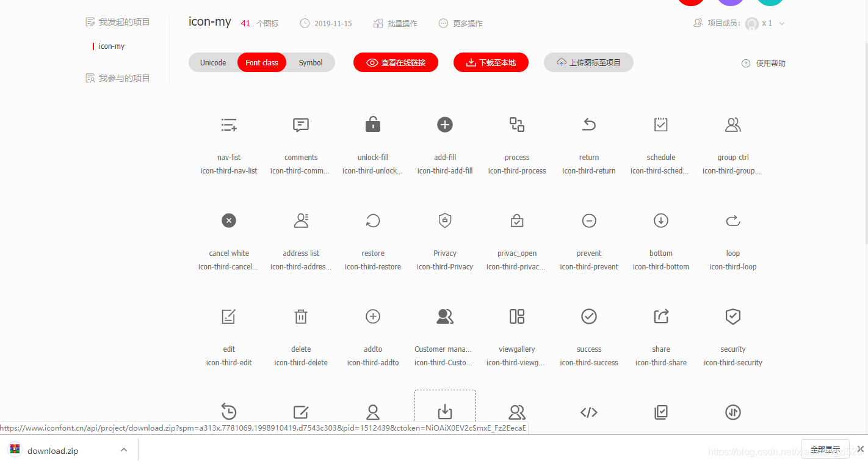Select the viewgallery icon
The height and width of the screenshot is (463, 868).
[517, 316]
